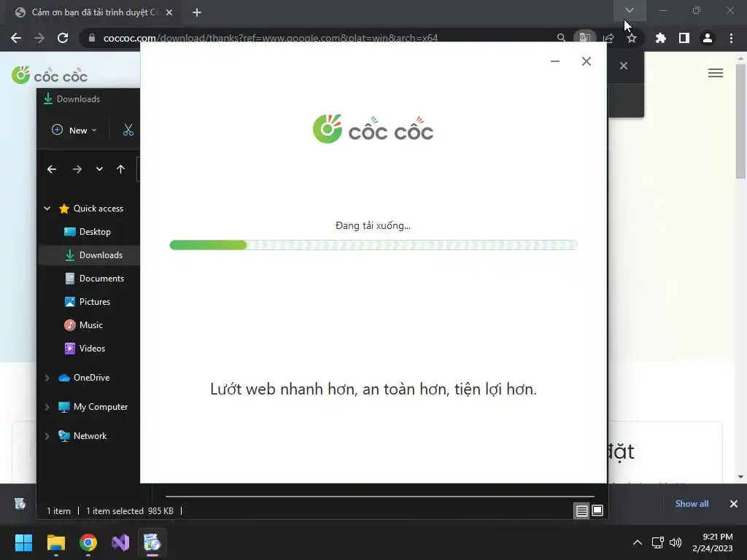Open network status in system tray
Image resolution: width=747 pixels, height=560 pixels.
pyautogui.click(x=657, y=542)
